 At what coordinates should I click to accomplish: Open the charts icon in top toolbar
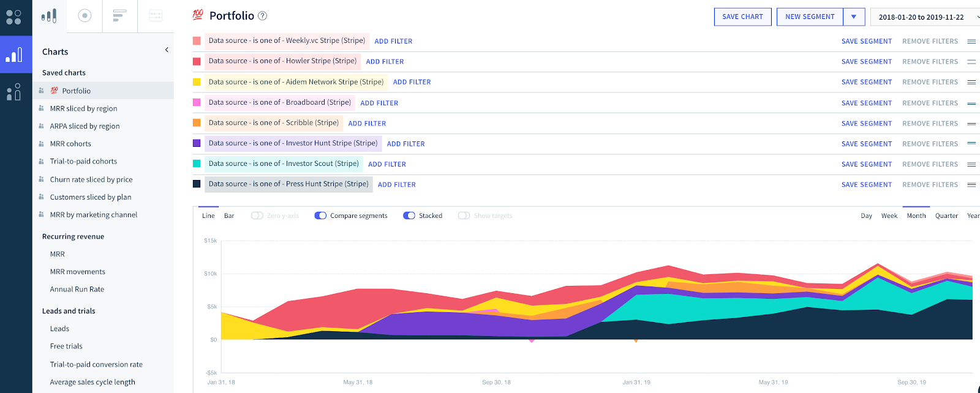49,16
